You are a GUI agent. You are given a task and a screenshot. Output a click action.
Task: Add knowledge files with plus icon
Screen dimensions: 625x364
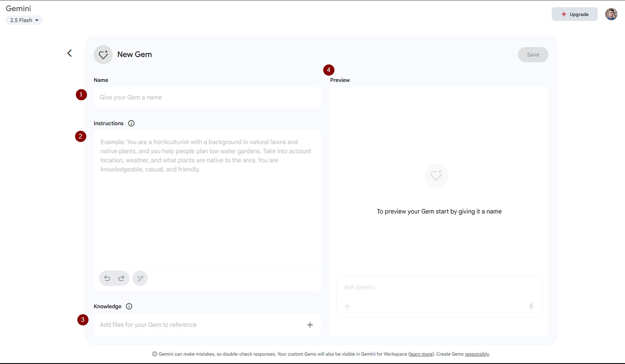click(x=310, y=325)
